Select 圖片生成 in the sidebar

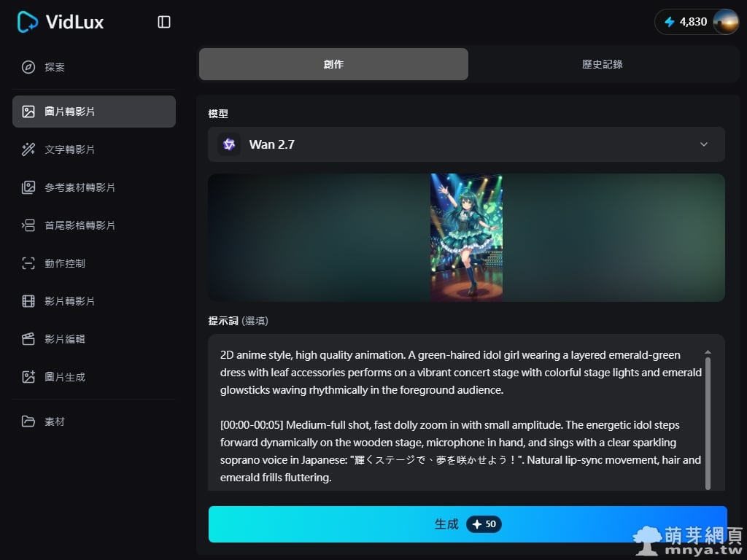pyautogui.click(x=94, y=377)
